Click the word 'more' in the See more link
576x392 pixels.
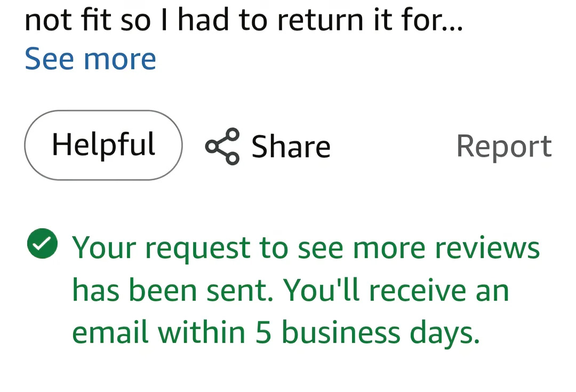120,60
